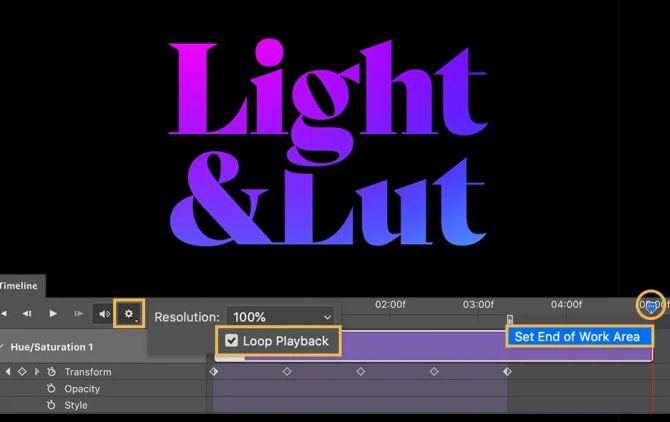Click the Style property label
The height and width of the screenshot is (422, 670).
[76, 405]
